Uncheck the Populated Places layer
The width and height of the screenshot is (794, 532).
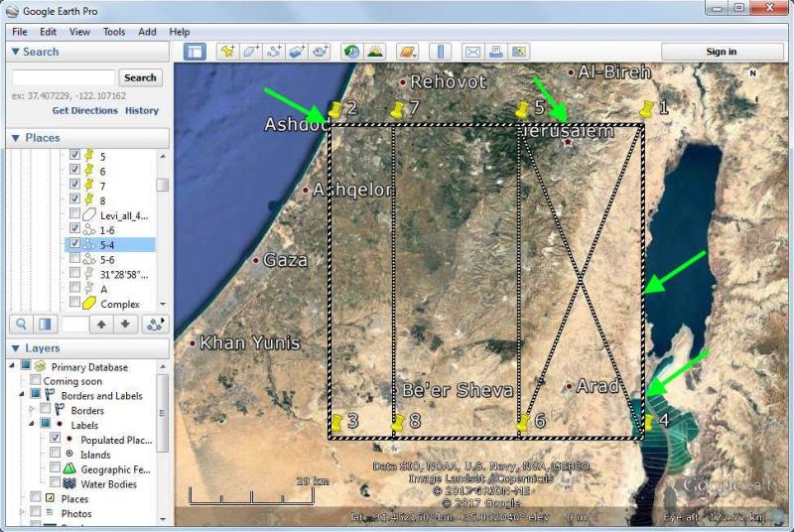pos(56,438)
